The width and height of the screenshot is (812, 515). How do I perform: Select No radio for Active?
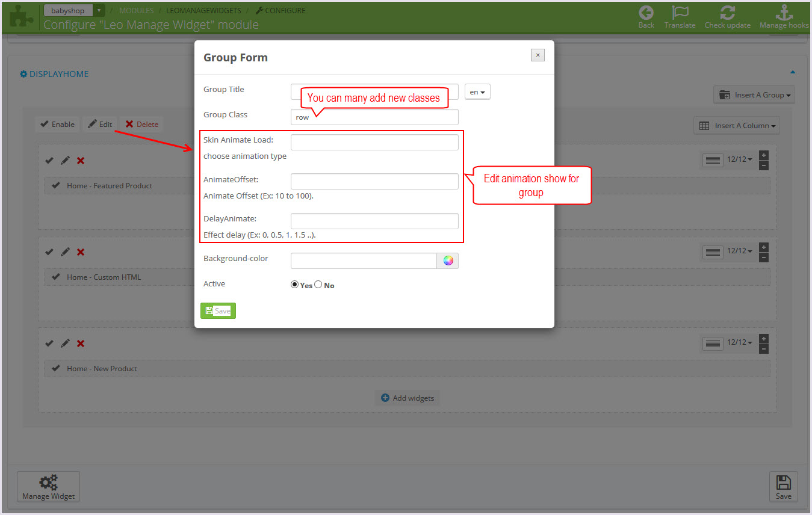click(x=318, y=285)
